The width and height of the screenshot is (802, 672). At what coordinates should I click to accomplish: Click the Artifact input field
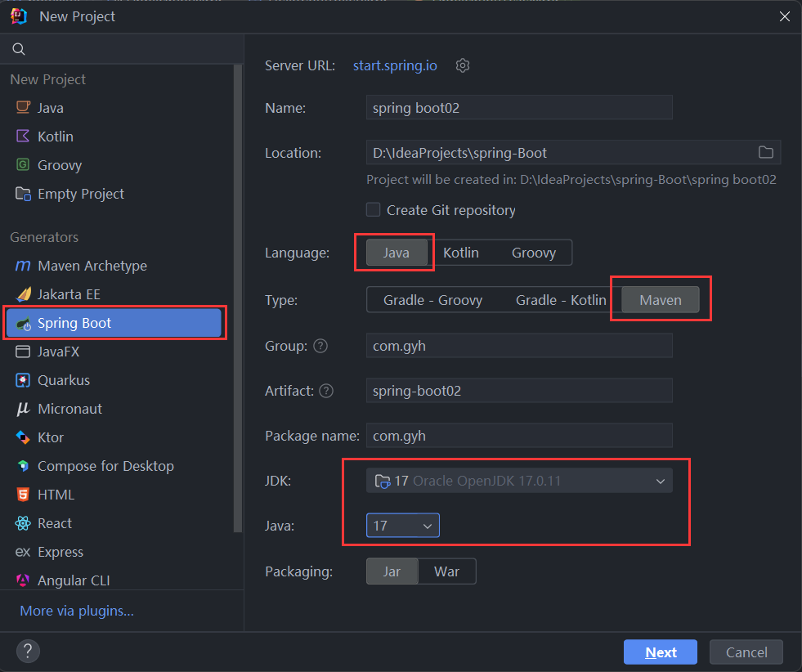(519, 391)
